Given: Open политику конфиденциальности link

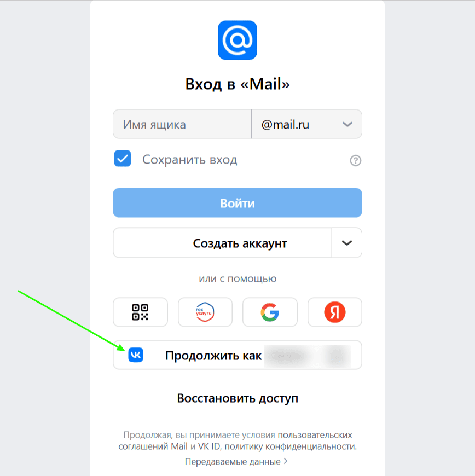Looking at the screenshot, I should click(291, 446).
